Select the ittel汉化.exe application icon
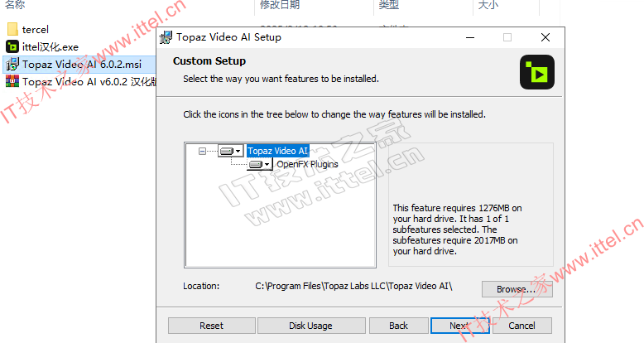 (12, 47)
